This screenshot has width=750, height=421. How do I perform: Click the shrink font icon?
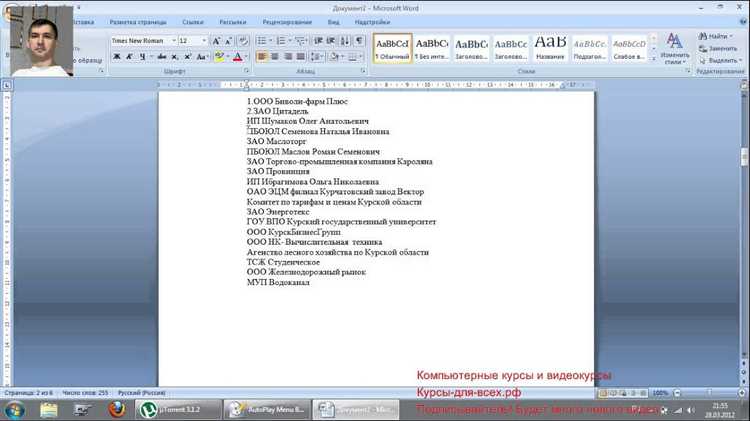point(229,41)
